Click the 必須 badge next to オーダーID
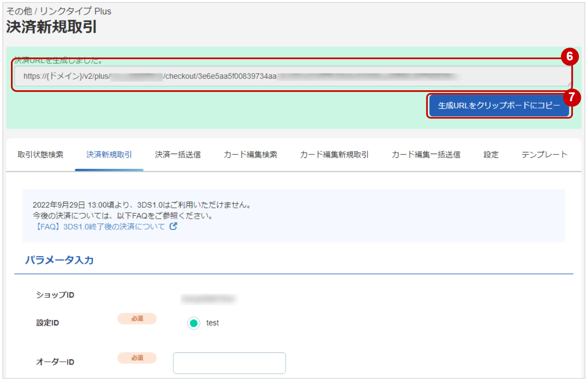The width and height of the screenshot is (588, 382). (137, 358)
